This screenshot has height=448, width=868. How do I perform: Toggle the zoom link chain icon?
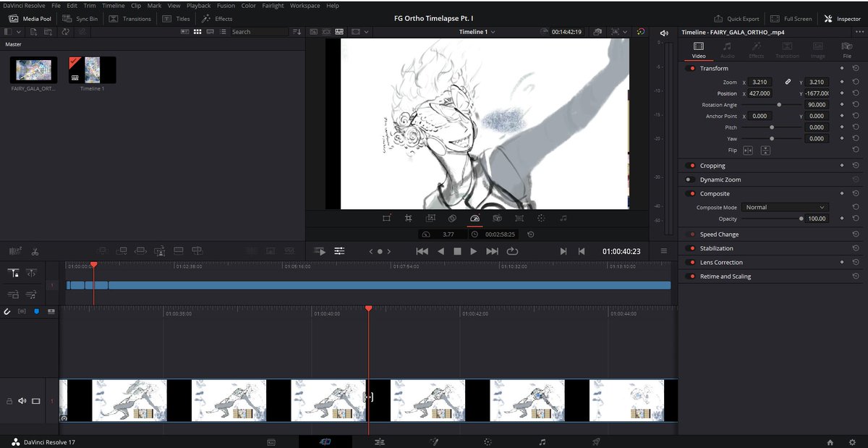click(x=788, y=82)
